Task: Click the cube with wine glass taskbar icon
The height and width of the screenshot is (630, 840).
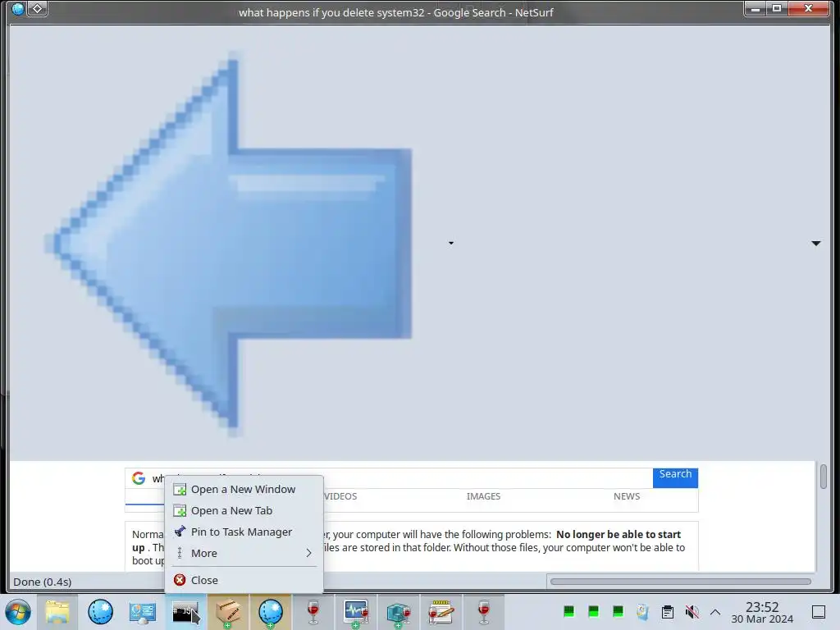Action: tap(398, 612)
